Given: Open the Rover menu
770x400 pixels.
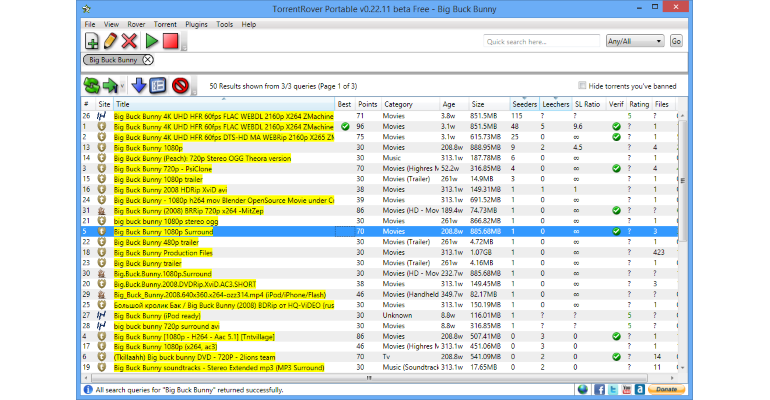Looking at the screenshot, I should click(x=136, y=24).
